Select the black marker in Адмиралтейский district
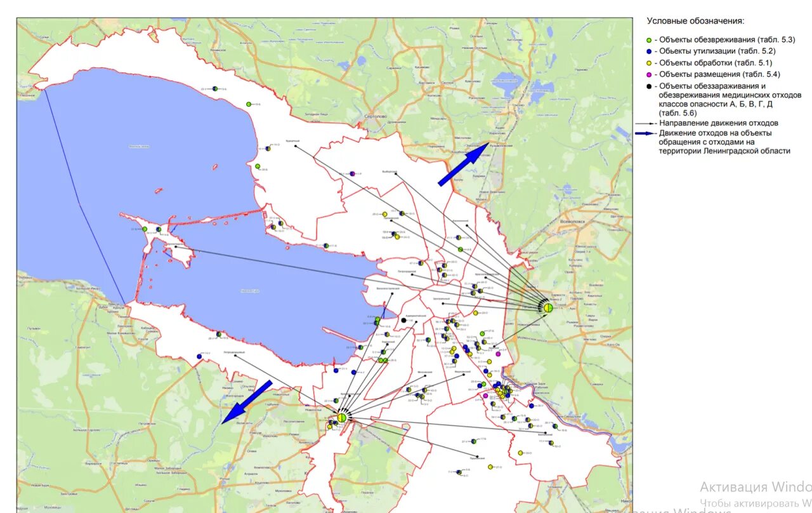The width and height of the screenshot is (812, 513). (x=403, y=321)
